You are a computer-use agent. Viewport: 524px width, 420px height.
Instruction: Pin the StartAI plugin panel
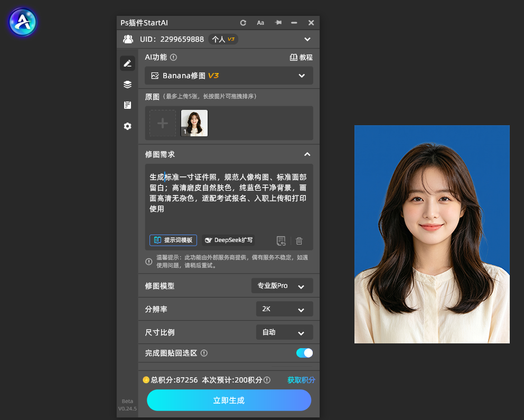click(278, 22)
